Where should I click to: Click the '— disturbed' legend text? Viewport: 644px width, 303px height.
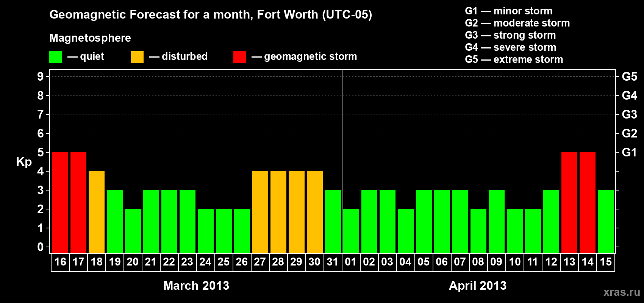[178, 56]
